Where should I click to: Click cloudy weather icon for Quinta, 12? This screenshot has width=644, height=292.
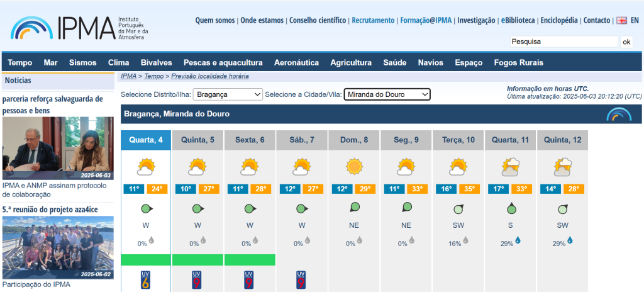[563, 167]
